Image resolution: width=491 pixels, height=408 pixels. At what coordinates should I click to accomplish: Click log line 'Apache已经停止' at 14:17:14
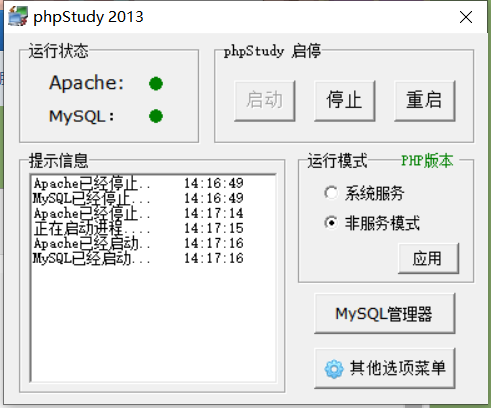(139, 213)
